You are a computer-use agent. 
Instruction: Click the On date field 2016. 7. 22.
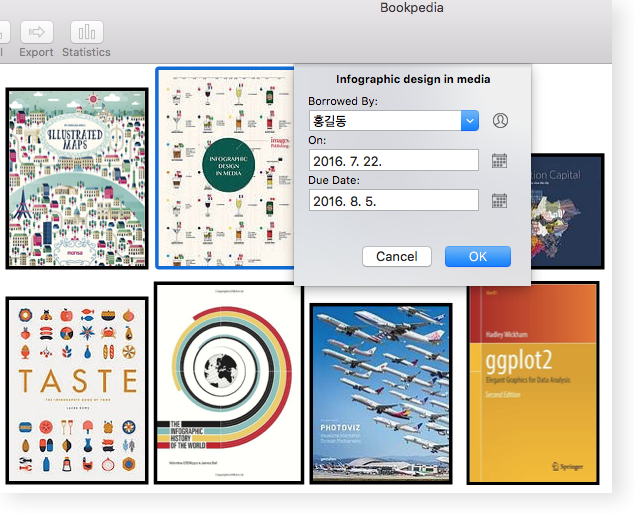(394, 160)
